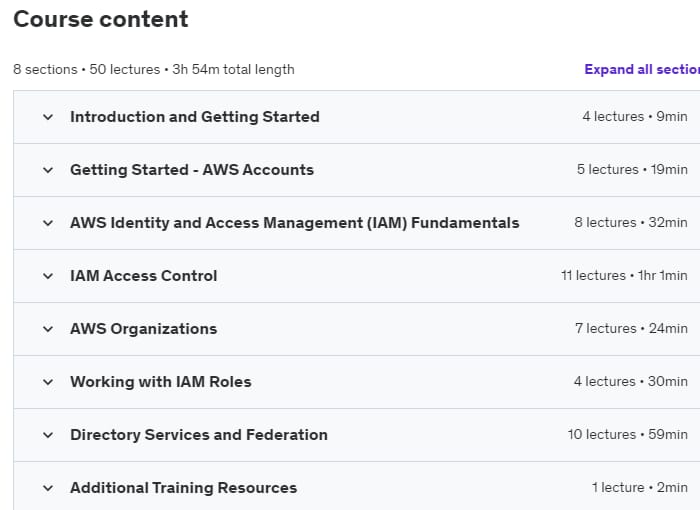Click the '10 lectures • 59min' text
The height and width of the screenshot is (510, 700).
coord(628,435)
